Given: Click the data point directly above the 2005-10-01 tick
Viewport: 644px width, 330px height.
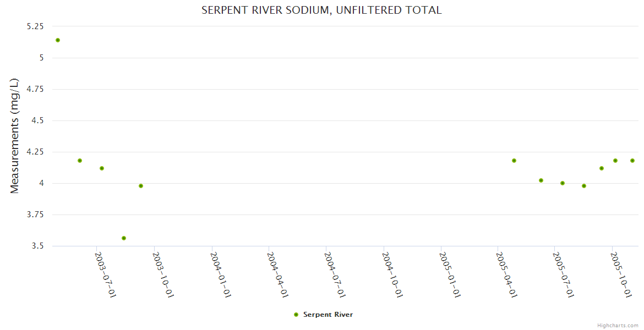Looking at the screenshot, I should tap(615, 161).
